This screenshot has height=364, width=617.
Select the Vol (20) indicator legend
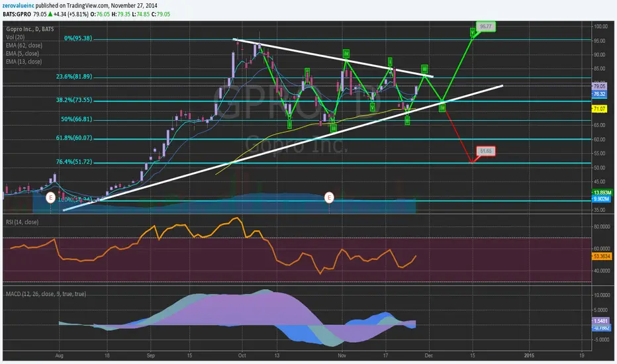pos(15,37)
